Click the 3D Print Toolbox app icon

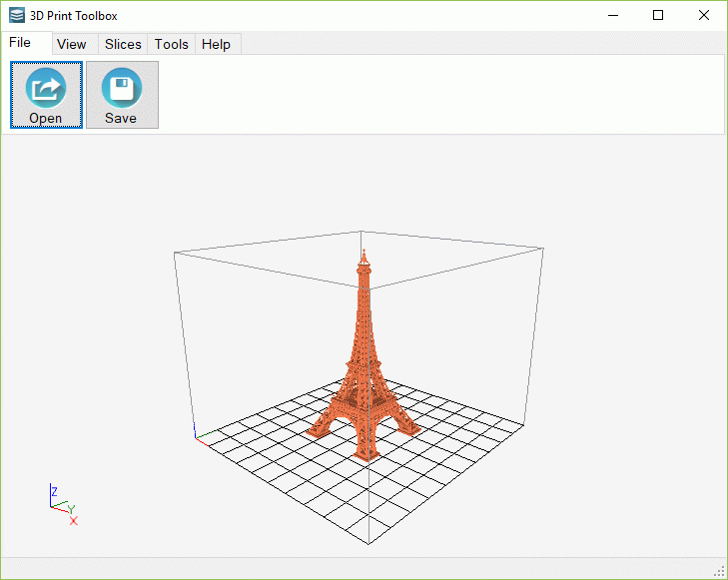click(x=17, y=15)
